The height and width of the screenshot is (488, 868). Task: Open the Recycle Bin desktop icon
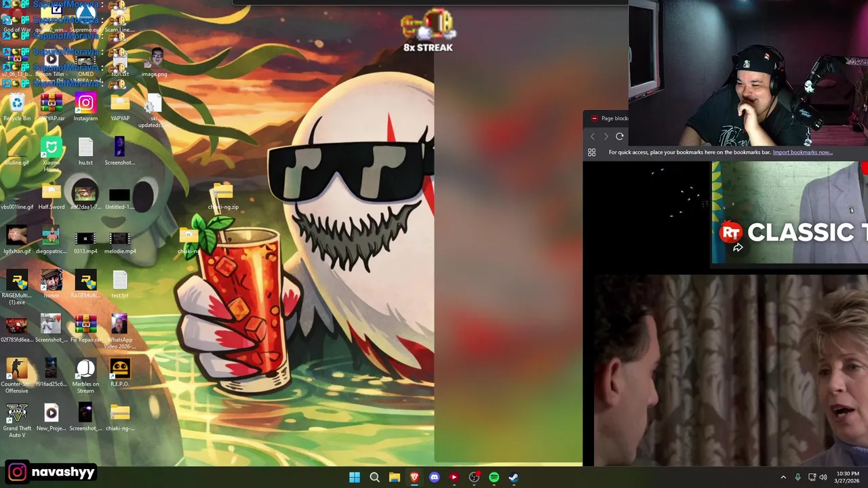coord(17,108)
